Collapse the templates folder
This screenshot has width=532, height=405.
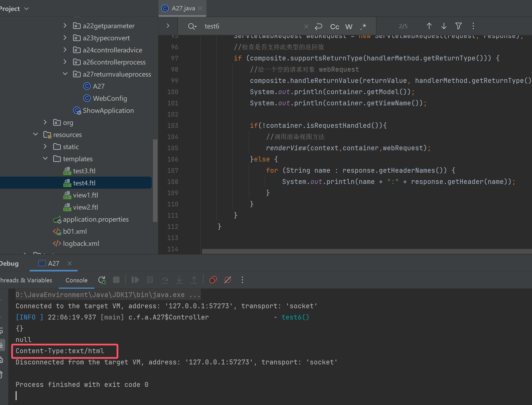45,159
